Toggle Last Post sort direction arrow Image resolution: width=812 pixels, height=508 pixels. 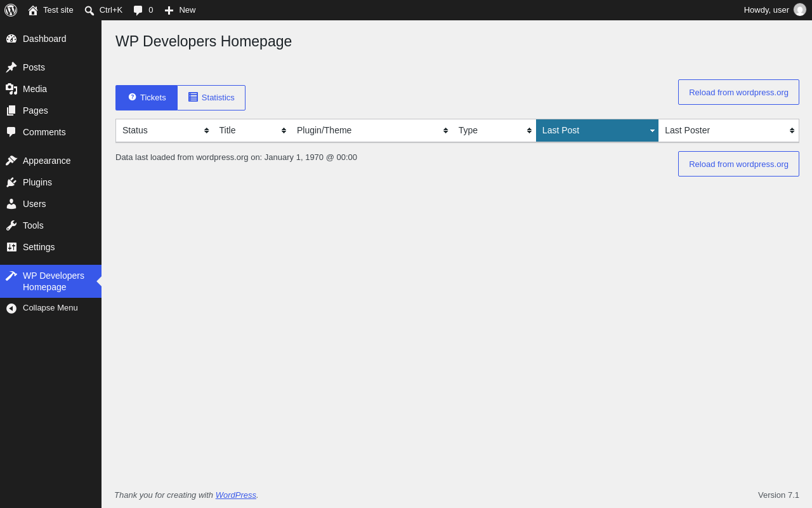click(x=652, y=131)
